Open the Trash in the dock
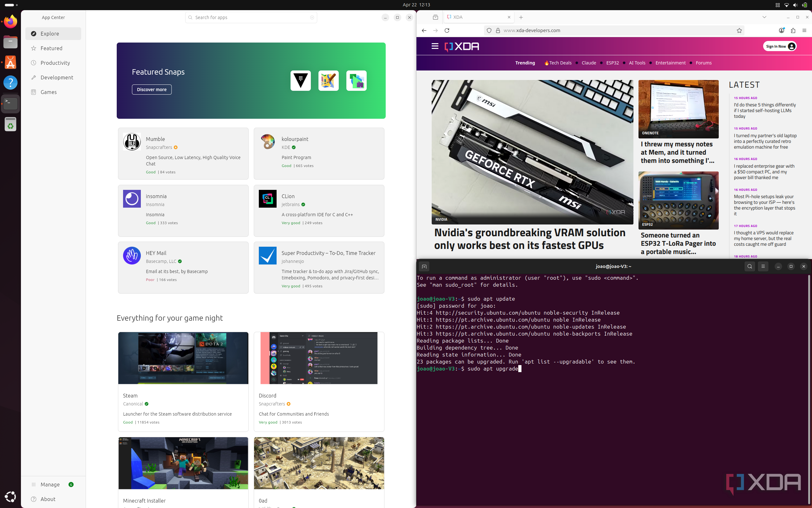 coord(10,124)
